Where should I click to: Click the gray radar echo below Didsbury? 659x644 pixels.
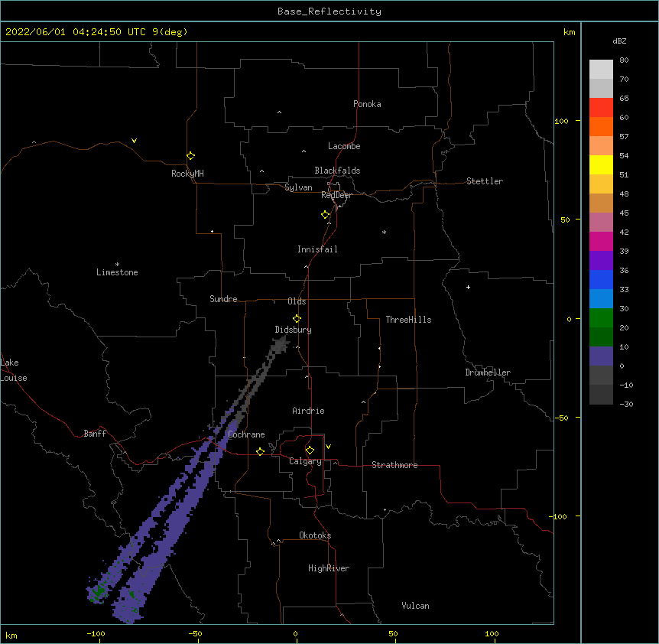point(279,346)
